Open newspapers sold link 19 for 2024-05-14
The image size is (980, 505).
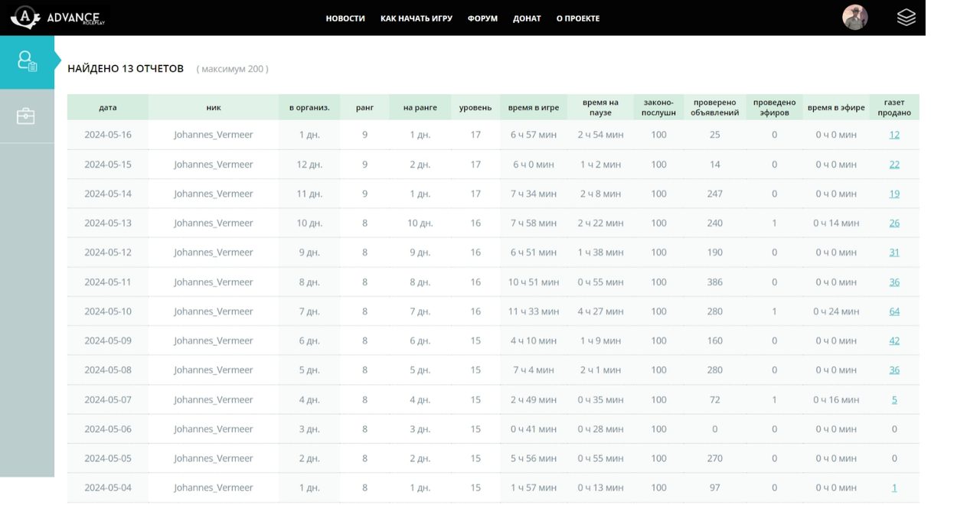coord(894,194)
